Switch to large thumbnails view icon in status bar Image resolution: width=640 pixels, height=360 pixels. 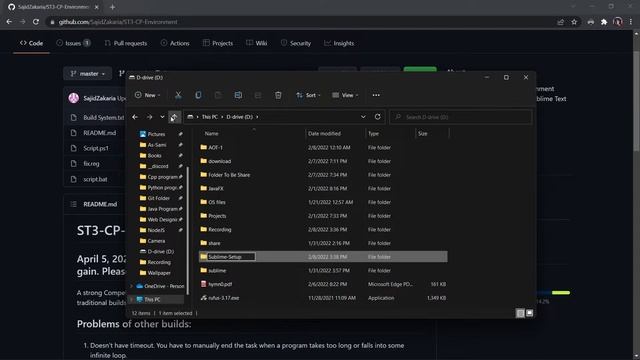point(529,313)
